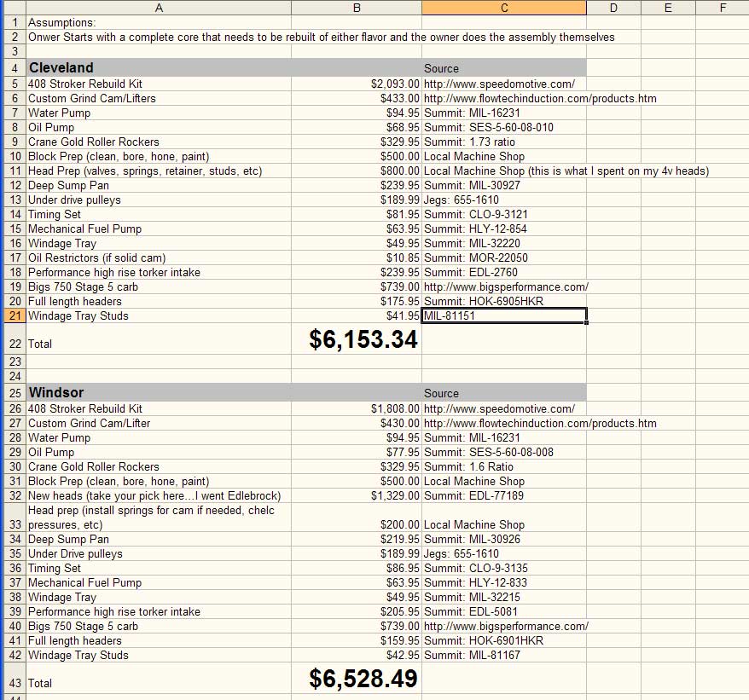Open the speedomotive link in Windsor section

[x=499, y=408]
